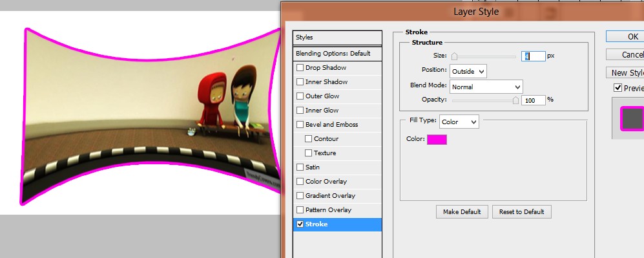The image size is (644, 258).
Task: Toggle the Preview checkbox
Action: pos(618,88)
